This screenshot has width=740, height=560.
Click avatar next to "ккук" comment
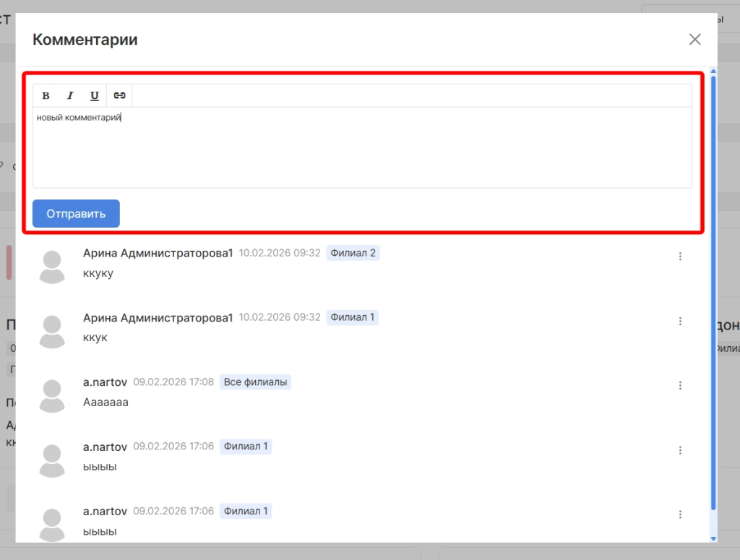coord(52,332)
